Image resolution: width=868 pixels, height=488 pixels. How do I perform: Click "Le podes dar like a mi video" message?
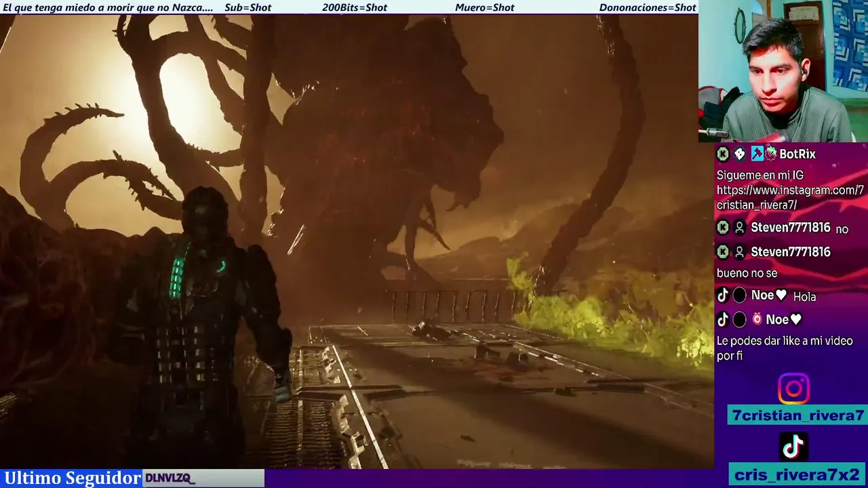pyautogui.click(x=785, y=348)
